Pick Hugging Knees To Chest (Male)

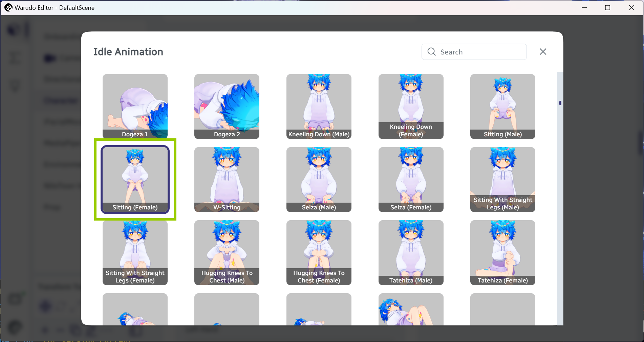[227, 253]
